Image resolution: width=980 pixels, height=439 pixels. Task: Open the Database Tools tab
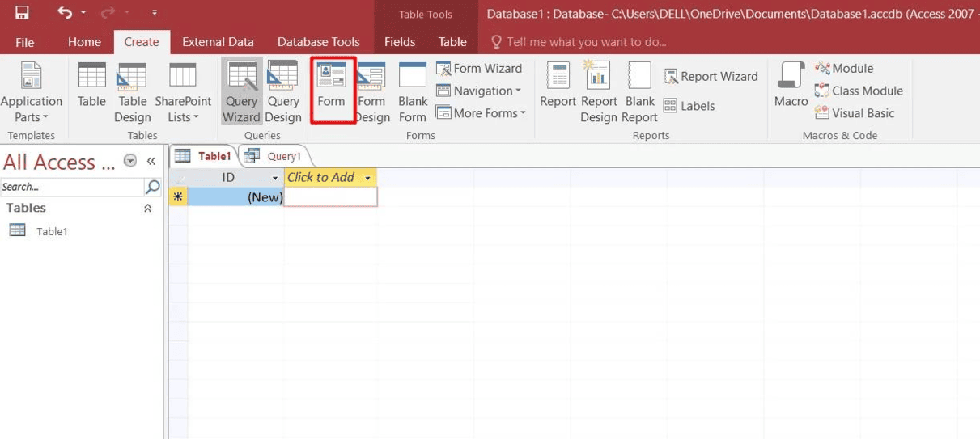pos(318,42)
